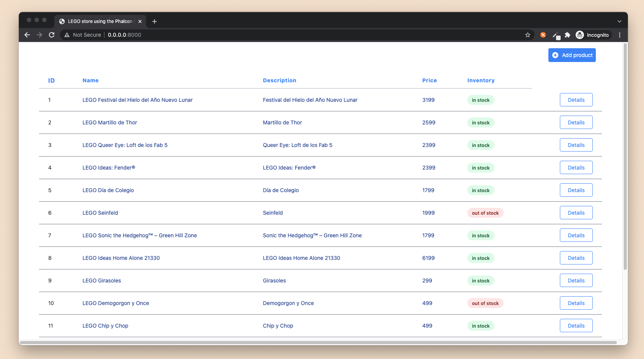The image size is (644, 359).
Task: Click the Not Secure warning icon
Action: click(x=67, y=35)
